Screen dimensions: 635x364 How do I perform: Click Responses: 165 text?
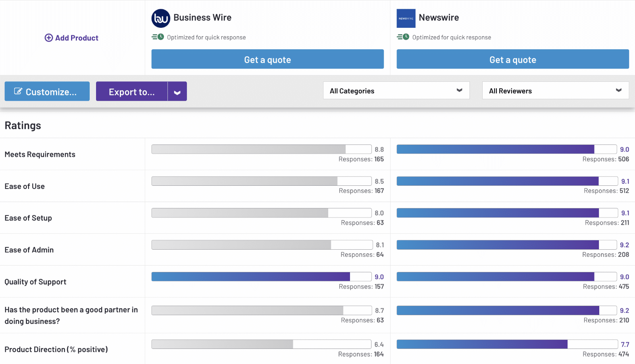361,159
